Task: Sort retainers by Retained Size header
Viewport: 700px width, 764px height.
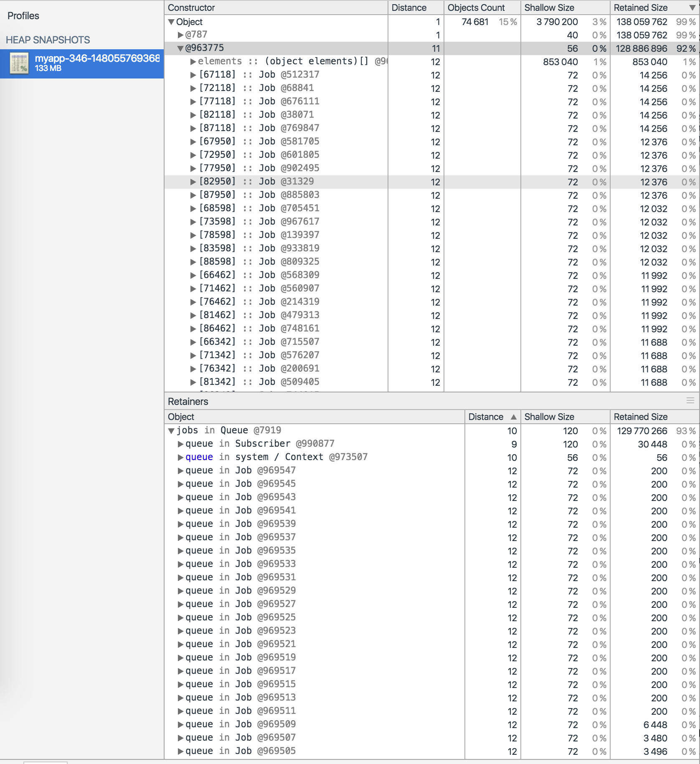Action: tap(655, 417)
